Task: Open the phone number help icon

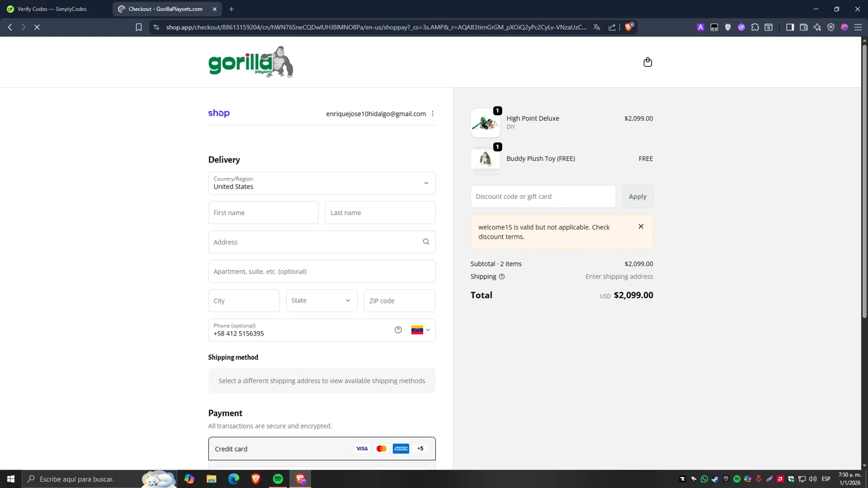Action: [x=398, y=330]
